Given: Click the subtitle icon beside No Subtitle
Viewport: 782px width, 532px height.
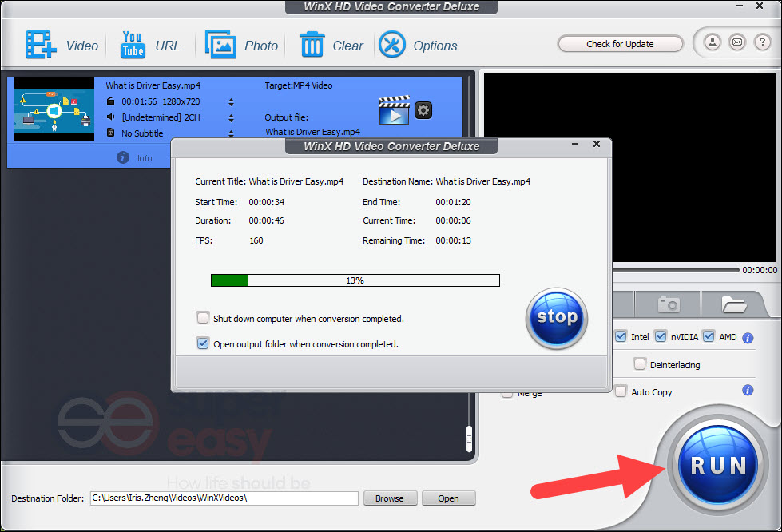Looking at the screenshot, I should [x=111, y=133].
